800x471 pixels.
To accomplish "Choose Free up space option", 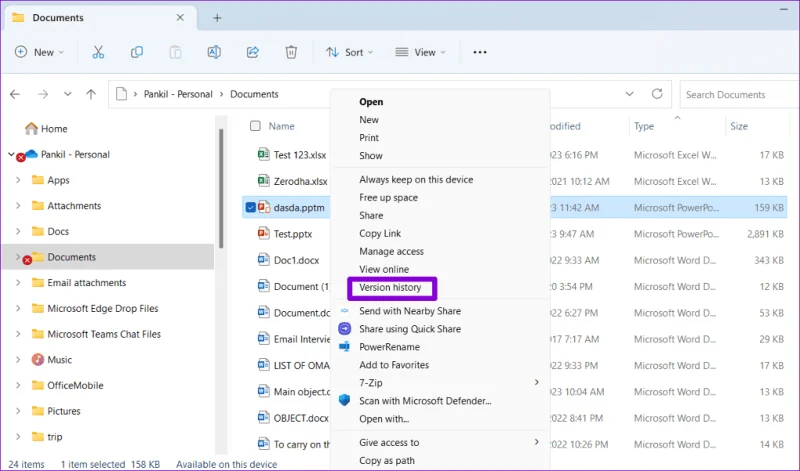I will point(388,197).
